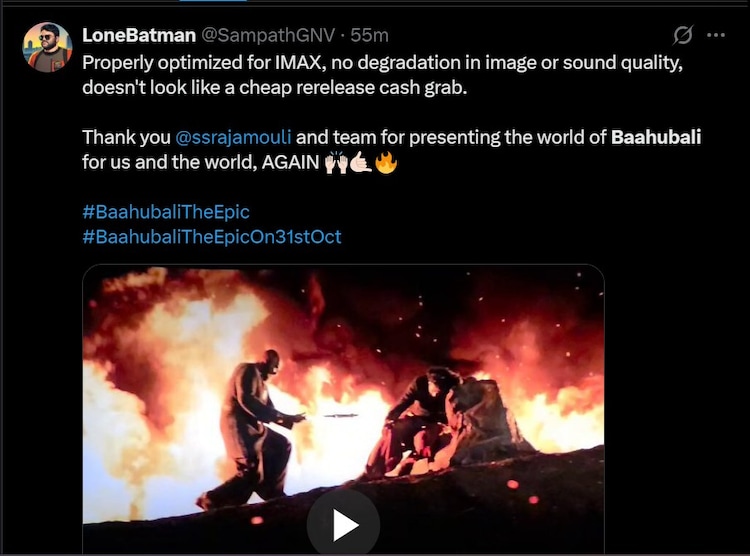
Task: Click the call-me hand emoji
Action: [360, 162]
